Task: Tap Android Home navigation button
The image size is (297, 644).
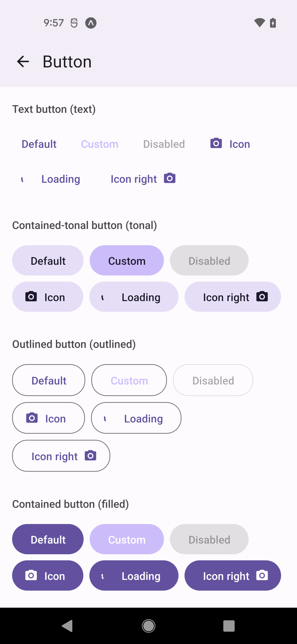Action: click(148, 626)
